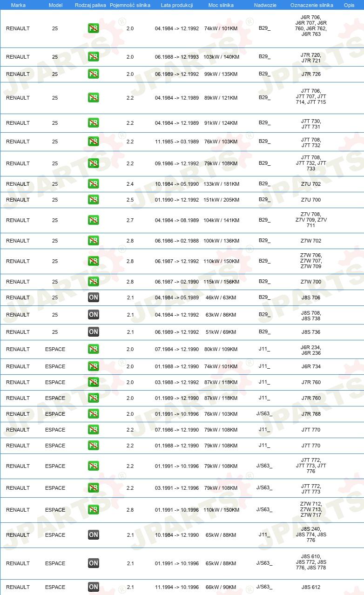364x595 pixels.
Task: Click the Opis column header
Action: tap(349, 5)
